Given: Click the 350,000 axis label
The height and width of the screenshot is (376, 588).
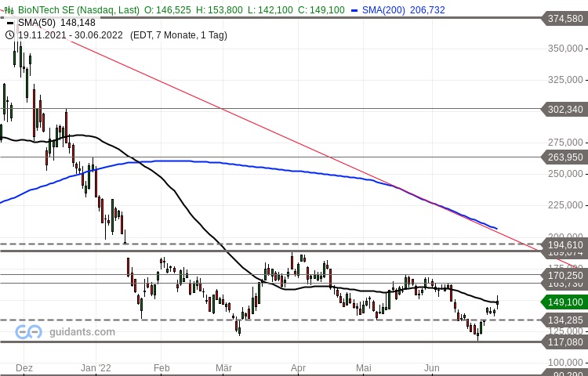Looking at the screenshot, I should pos(565,49).
